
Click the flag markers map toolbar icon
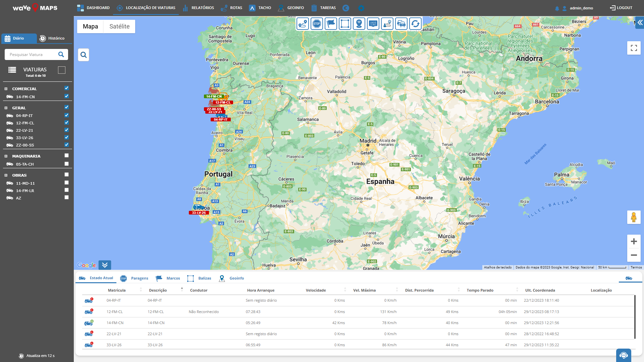(331, 24)
